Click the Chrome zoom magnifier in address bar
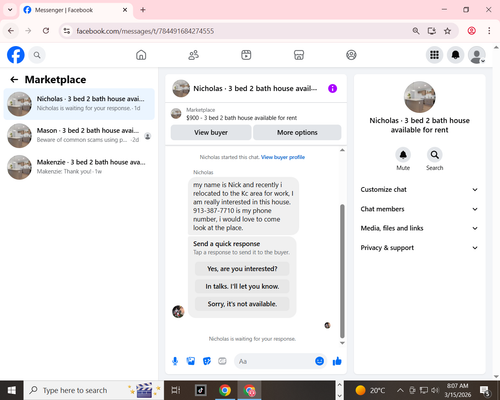This screenshot has width=500, height=400. [x=416, y=31]
